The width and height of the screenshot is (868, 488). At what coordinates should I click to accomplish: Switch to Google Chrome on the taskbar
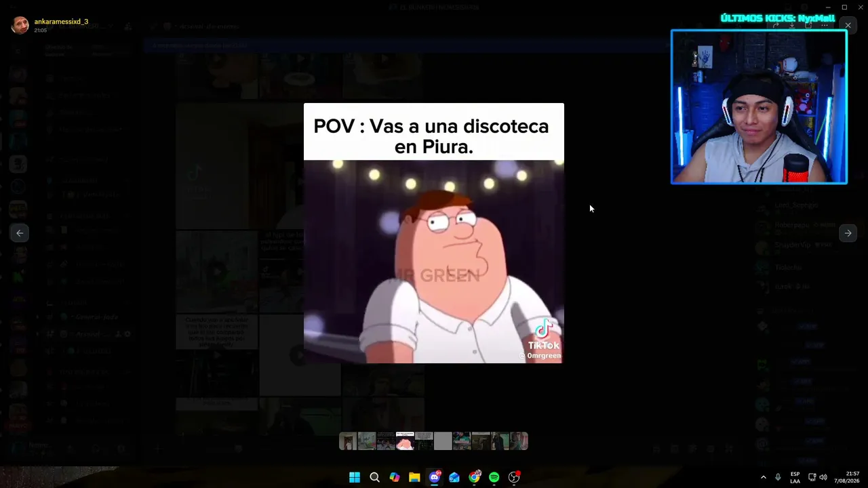(x=475, y=477)
